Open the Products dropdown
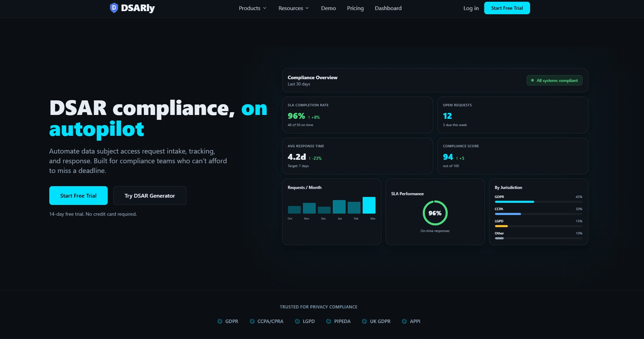 click(252, 8)
